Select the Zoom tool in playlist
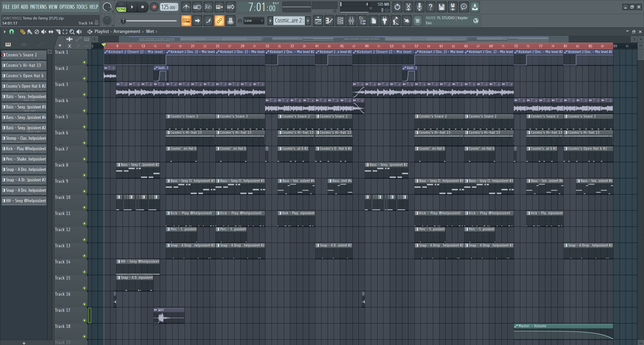 72,32
